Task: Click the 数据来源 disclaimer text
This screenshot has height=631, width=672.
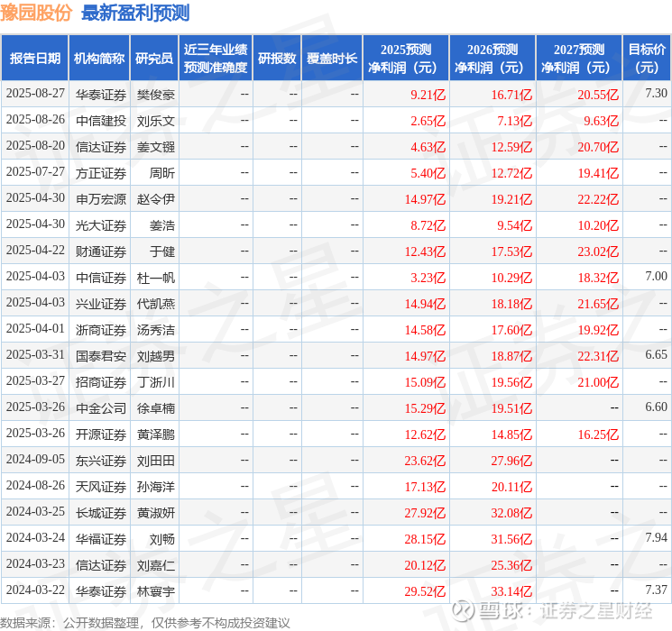Action: pos(145,623)
